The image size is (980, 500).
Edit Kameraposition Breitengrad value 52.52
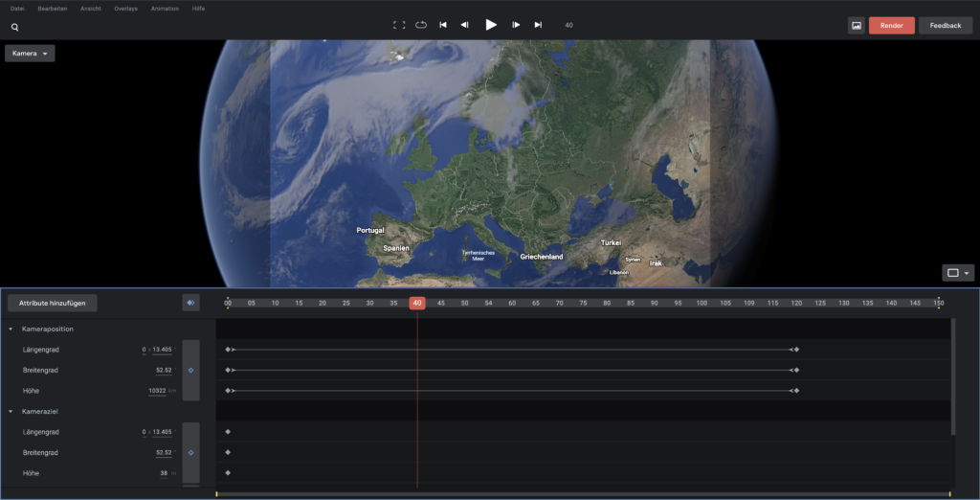[164, 371]
